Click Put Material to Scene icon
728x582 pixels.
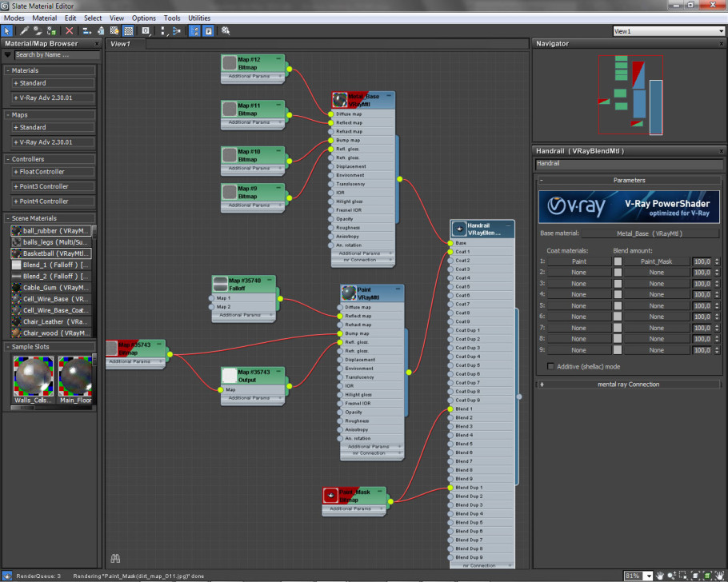[38, 30]
